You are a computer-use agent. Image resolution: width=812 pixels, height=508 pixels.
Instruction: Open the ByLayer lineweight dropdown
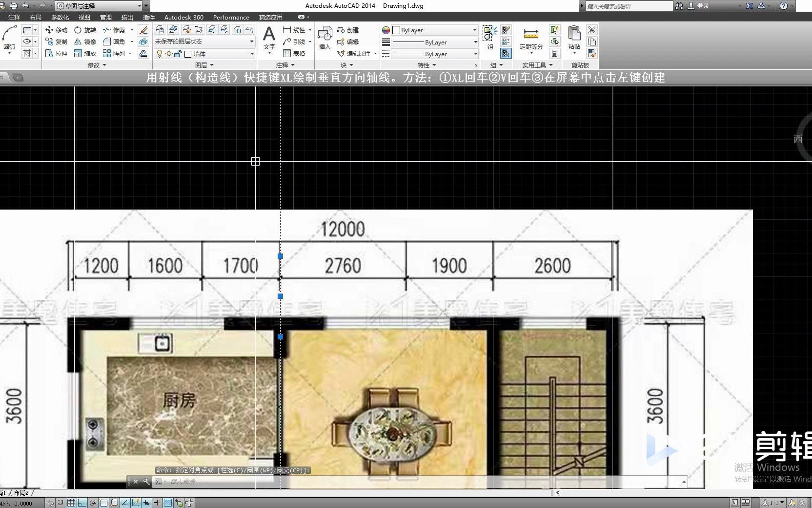(435, 42)
